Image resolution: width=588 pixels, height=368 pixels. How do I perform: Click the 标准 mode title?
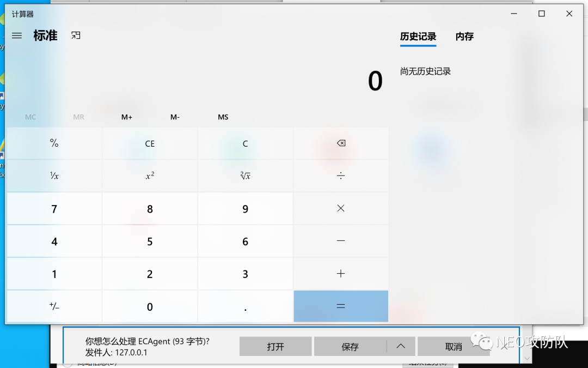point(45,35)
